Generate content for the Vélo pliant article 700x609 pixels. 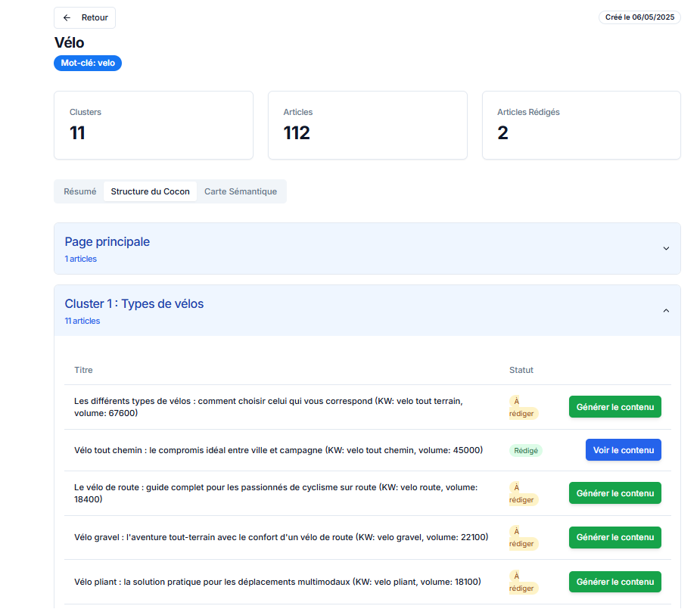tap(614, 582)
